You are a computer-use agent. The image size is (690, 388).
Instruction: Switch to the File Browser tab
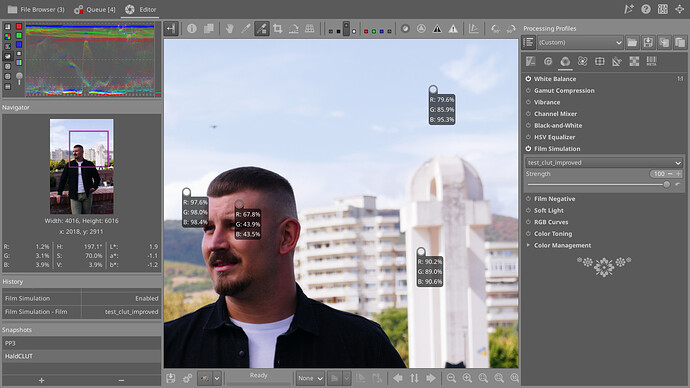tap(36, 9)
